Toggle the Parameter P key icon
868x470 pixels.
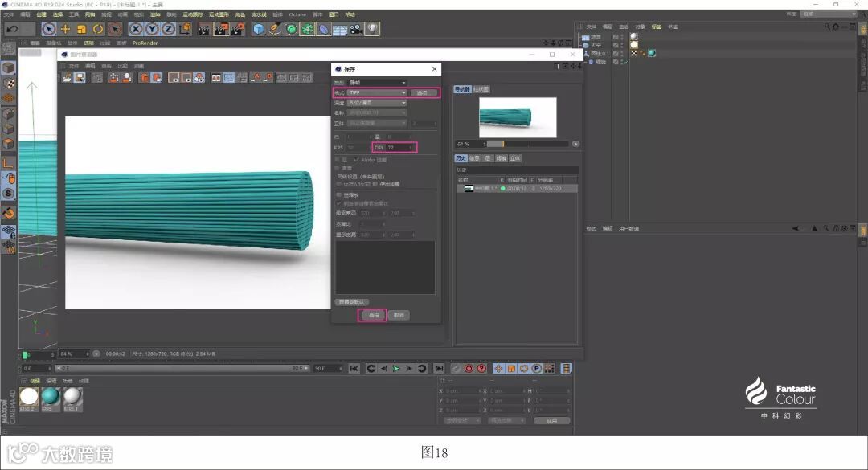536,369
